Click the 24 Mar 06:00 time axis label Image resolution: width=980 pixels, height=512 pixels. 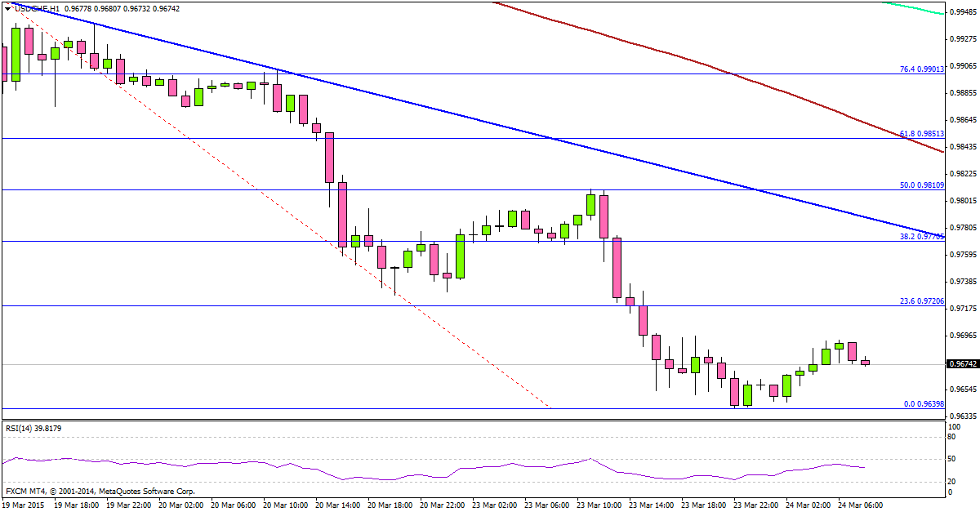(x=862, y=505)
